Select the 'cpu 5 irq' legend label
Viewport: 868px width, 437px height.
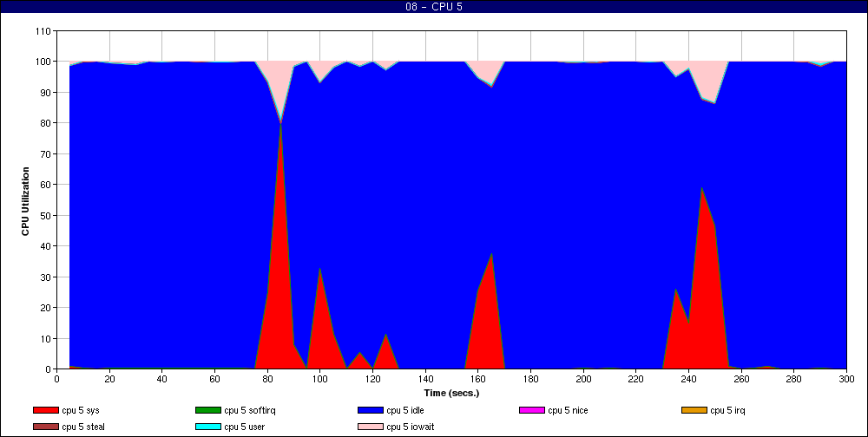tap(728, 411)
